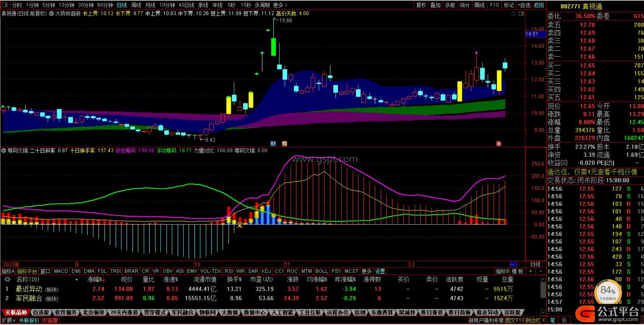Click the gear icon beside 名称(16)

[7, 279]
